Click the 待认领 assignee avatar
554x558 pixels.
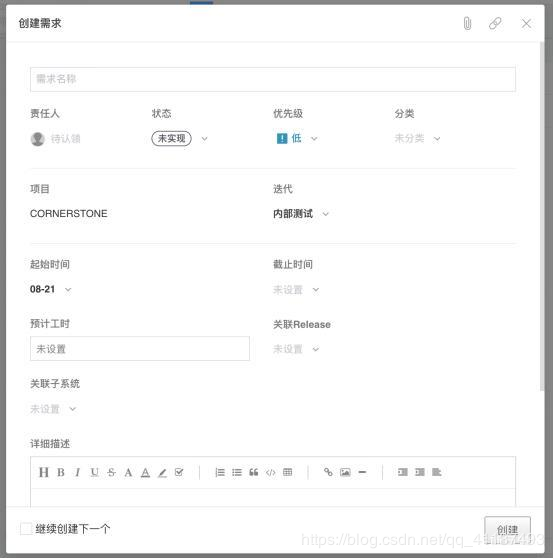click(37, 139)
